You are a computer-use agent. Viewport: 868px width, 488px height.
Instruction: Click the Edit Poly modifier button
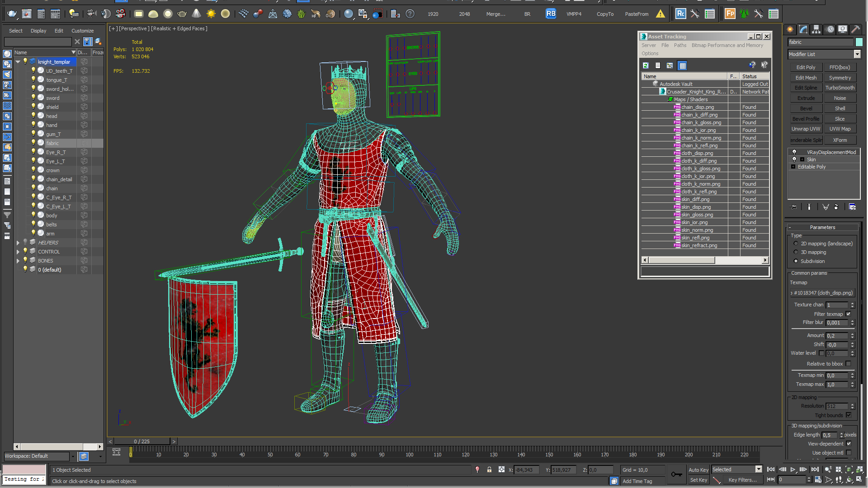click(x=806, y=67)
